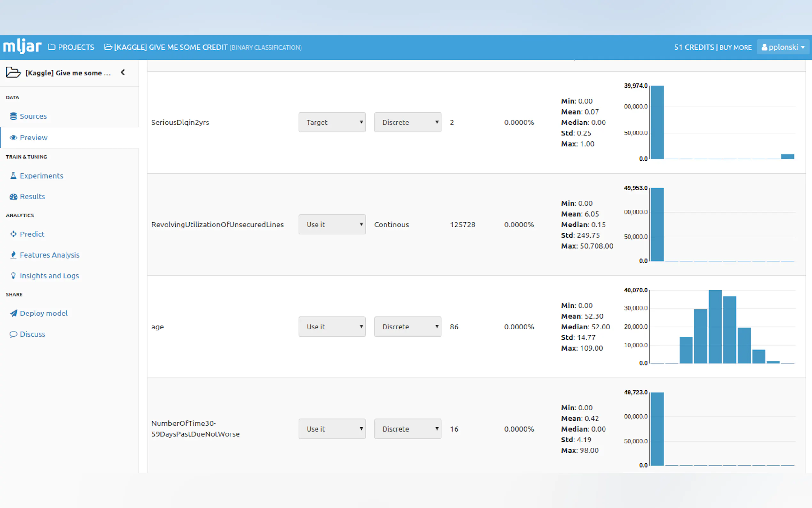Click the Insights and Logs lightbulb icon
The height and width of the screenshot is (508, 812).
pyautogui.click(x=13, y=275)
